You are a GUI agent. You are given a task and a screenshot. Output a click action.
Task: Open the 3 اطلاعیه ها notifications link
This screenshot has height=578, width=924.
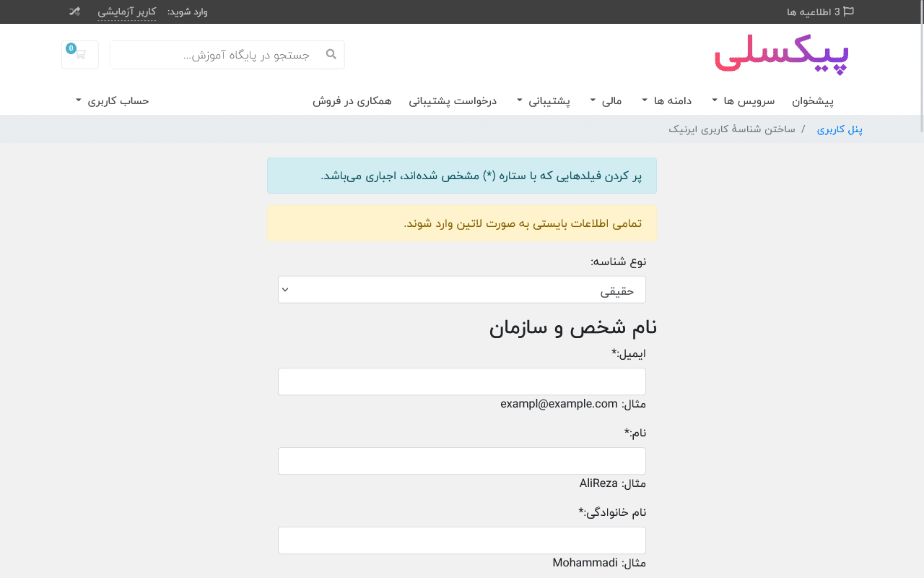(x=820, y=12)
